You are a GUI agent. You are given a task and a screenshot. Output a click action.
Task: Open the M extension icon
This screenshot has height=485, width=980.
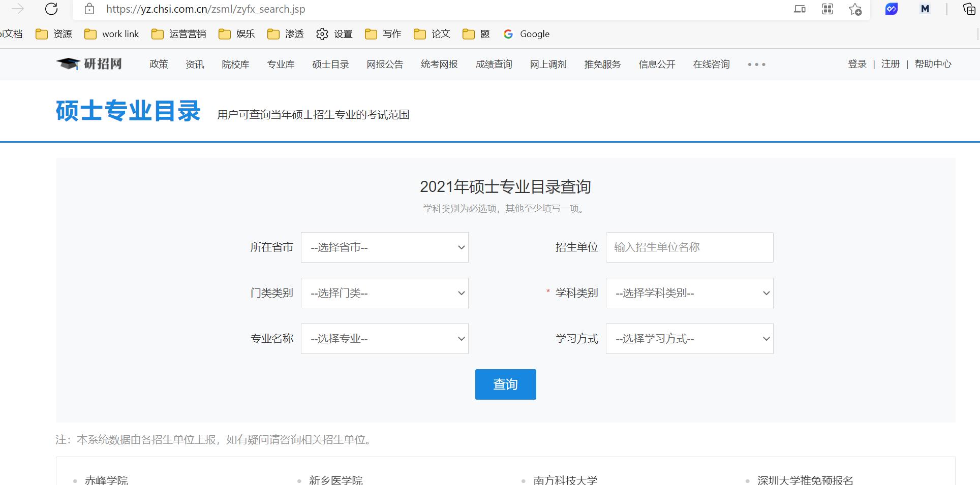[x=925, y=9]
